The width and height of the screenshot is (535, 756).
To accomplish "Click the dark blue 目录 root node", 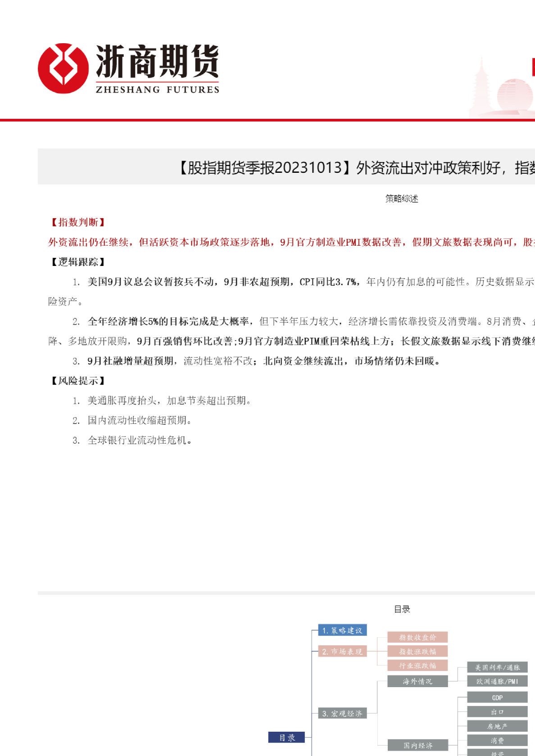I will (x=287, y=738).
